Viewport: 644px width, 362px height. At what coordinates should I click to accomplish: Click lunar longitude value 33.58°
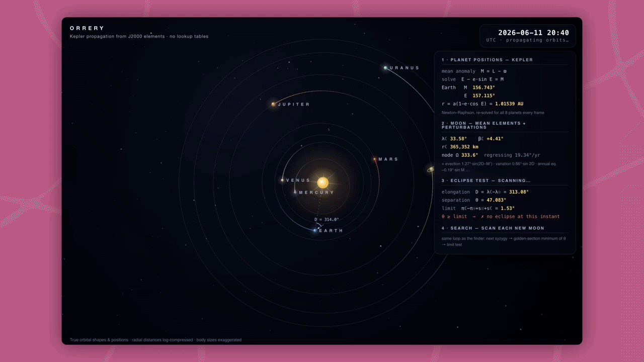click(x=458, y=139)
